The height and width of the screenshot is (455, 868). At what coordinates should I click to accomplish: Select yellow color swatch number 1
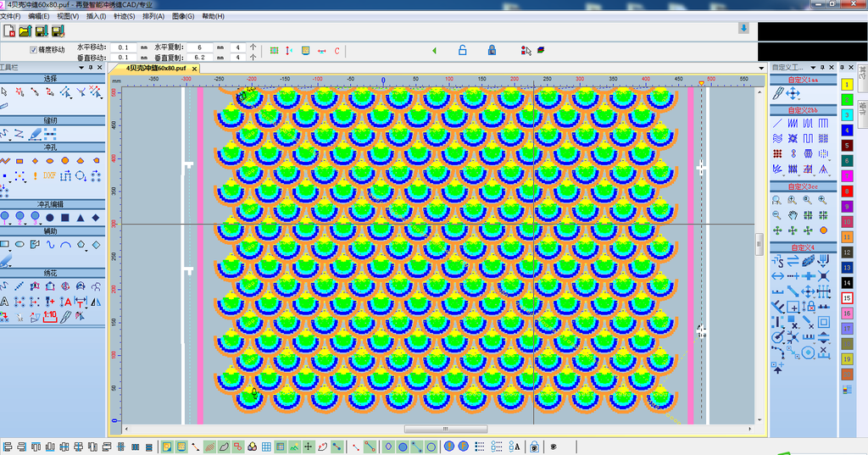(x=846, y=85)
